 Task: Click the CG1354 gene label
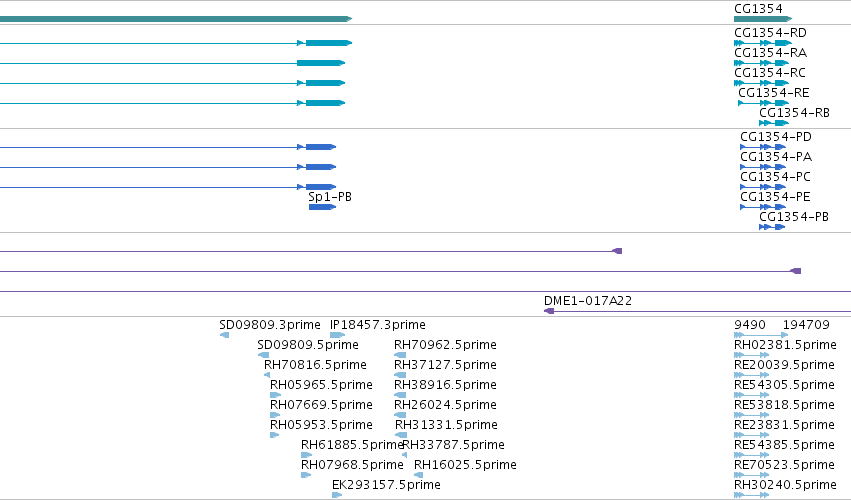758,9
